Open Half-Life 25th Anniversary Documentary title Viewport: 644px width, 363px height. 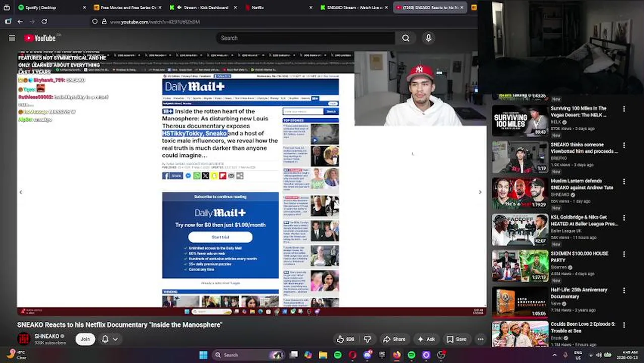[x=579, y=293]
